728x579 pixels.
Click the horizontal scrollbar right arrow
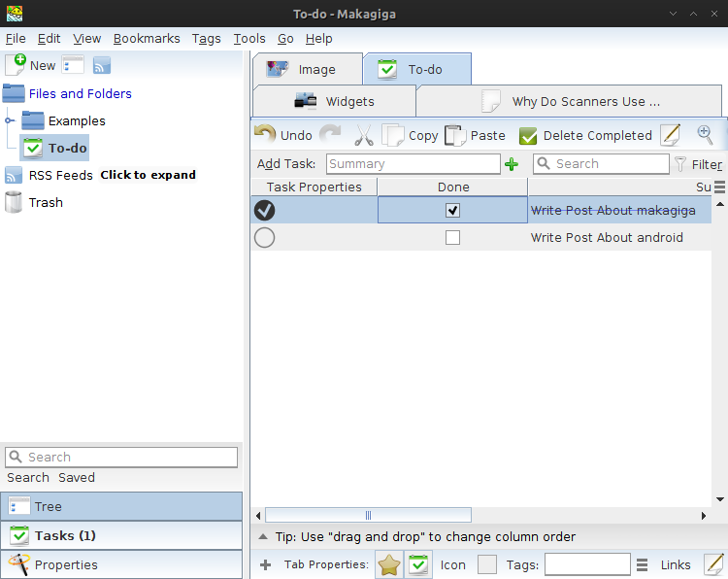tap(704, 516)
